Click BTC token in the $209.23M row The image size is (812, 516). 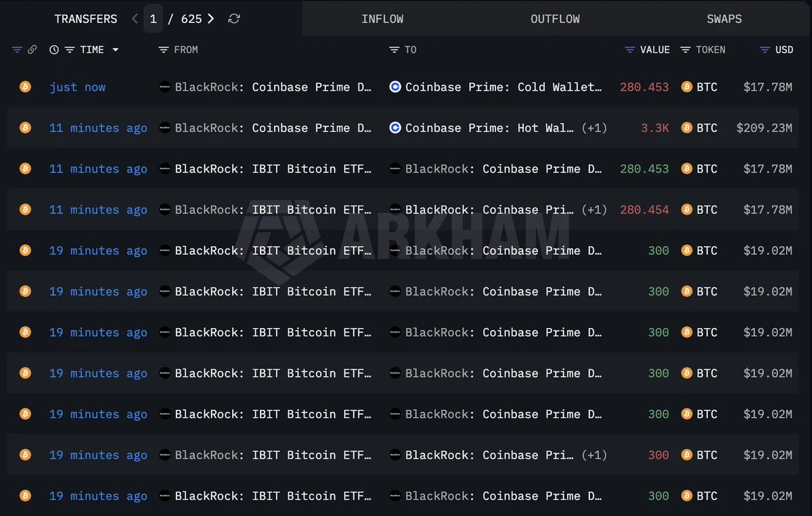coord(699,128)
